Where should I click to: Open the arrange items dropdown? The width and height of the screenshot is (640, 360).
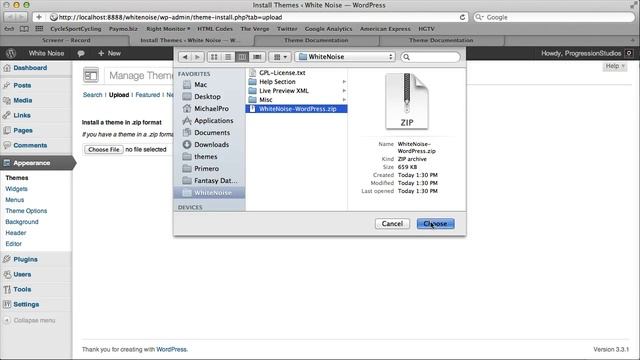pos(280,57)
